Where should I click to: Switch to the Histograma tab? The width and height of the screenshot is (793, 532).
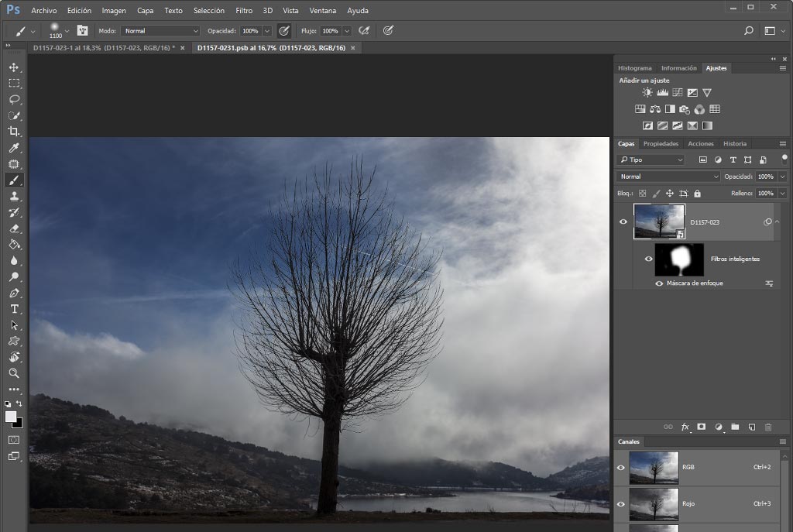tap(635, 68)
